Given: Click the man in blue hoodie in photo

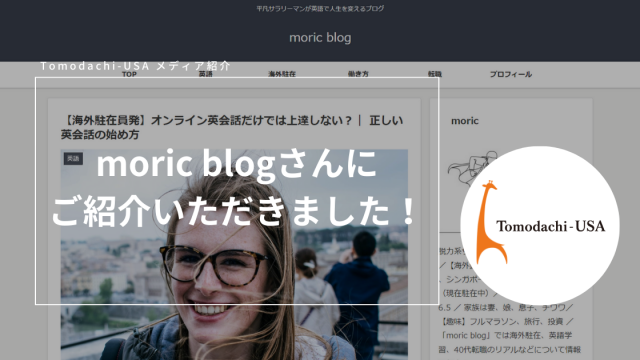Looking at the screenshot, I should (x=358, y=294).
